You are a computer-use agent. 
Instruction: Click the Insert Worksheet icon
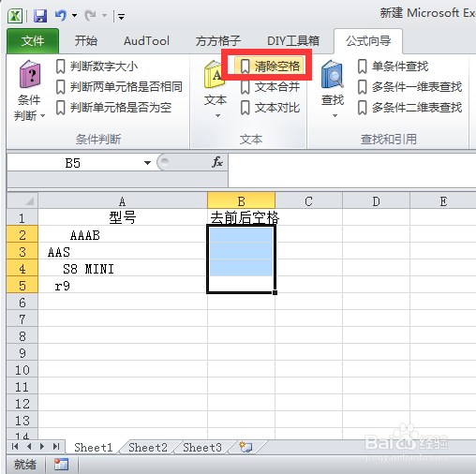coord(245,447)
